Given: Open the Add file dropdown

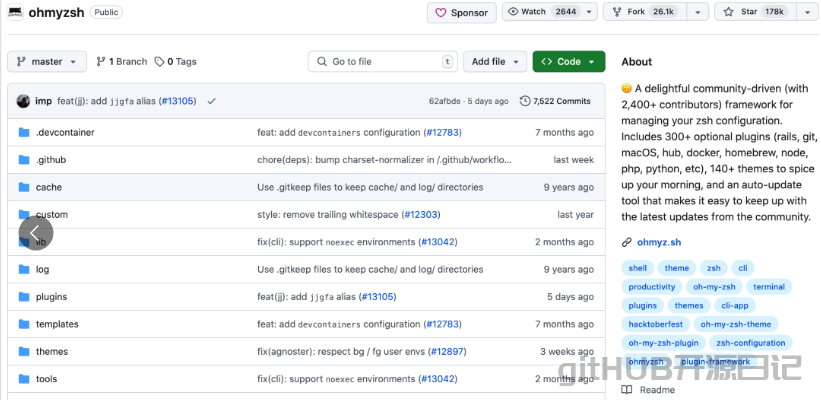Looking at the screenshot, I should [495, 62].
